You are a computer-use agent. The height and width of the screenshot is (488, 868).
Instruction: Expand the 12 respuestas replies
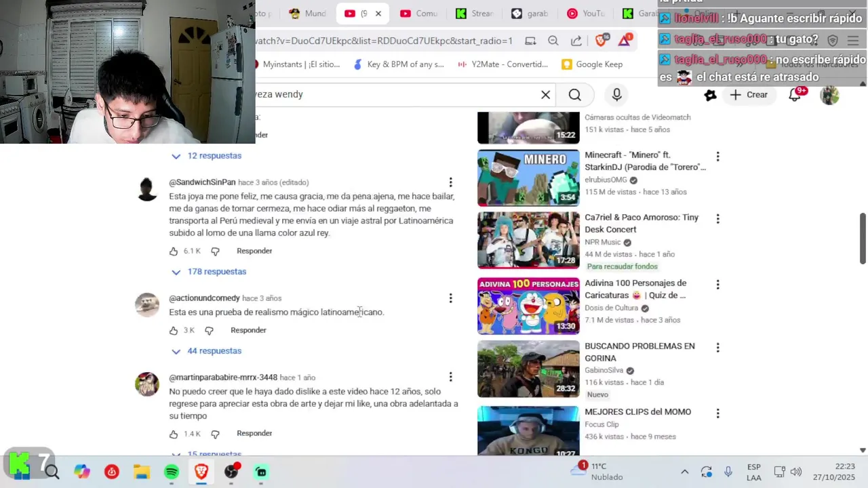tap(206, 156)
